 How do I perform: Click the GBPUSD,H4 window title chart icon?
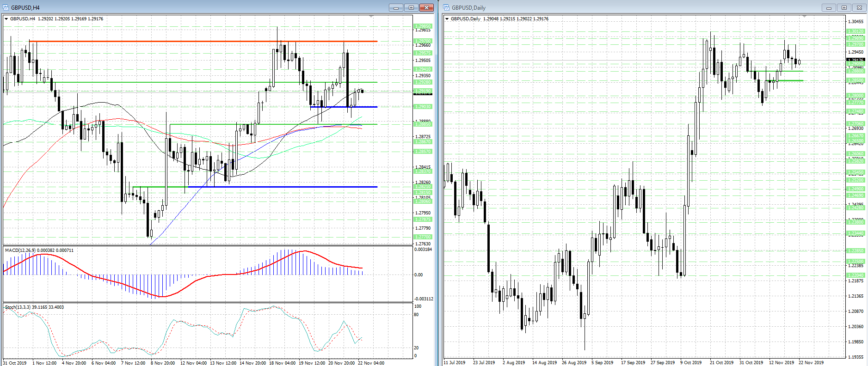[6, 7]
